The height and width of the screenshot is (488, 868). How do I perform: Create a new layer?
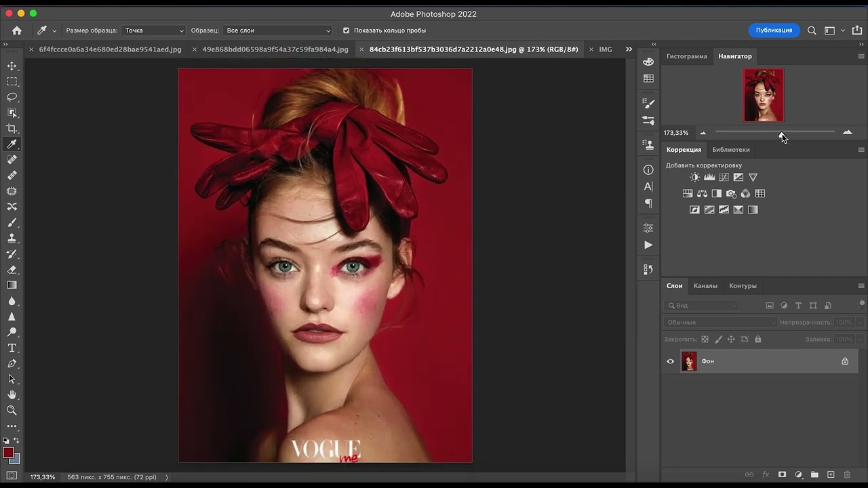pos(831,475)
